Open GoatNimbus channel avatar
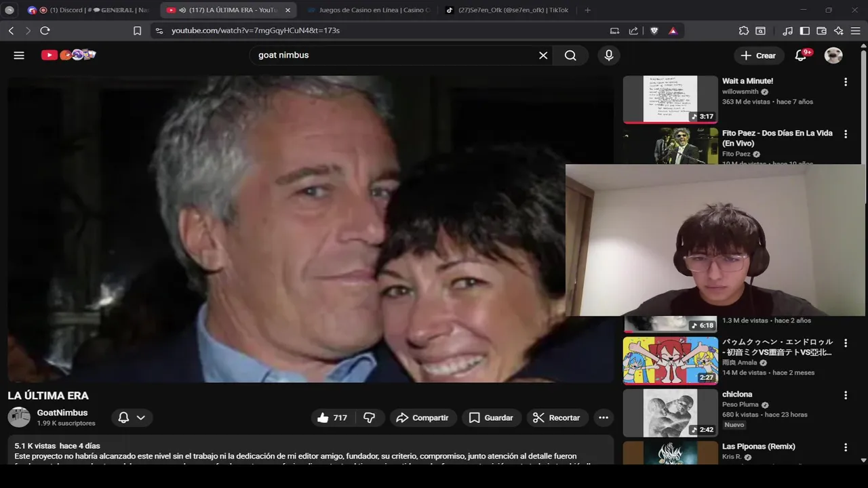Image resolution: width=868 pixels, height=488 pixels. (x=19, y=418)
